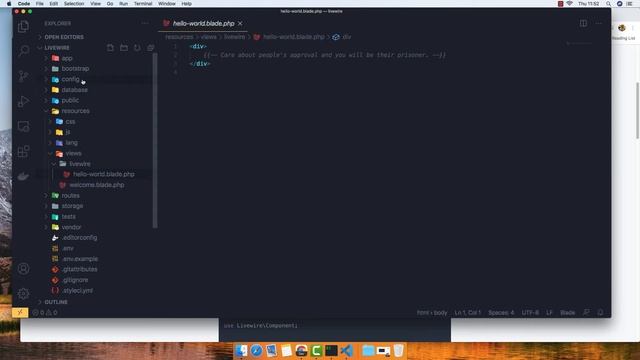Change end of line sequence LF
The height and width of the screenshot is (360, 640).
point(549,313)
